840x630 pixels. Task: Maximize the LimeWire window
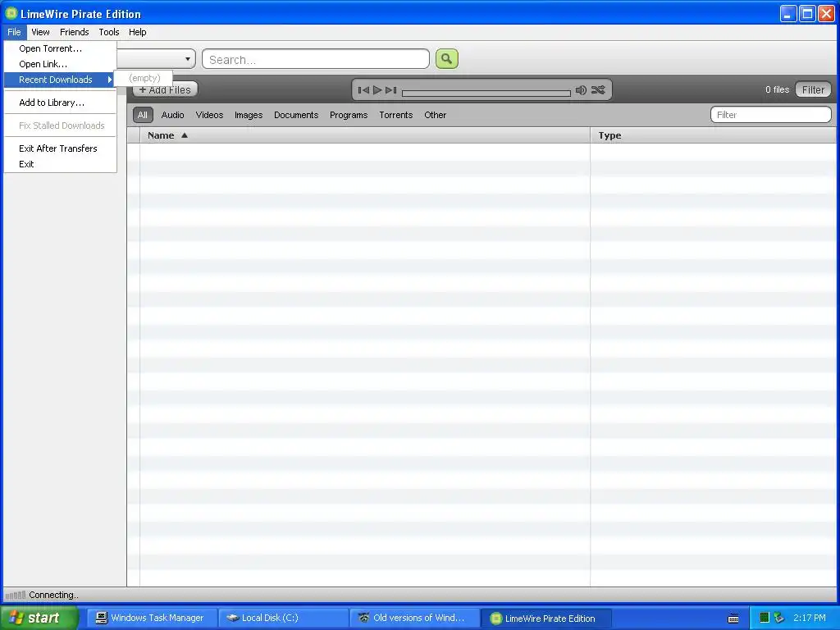807,14
